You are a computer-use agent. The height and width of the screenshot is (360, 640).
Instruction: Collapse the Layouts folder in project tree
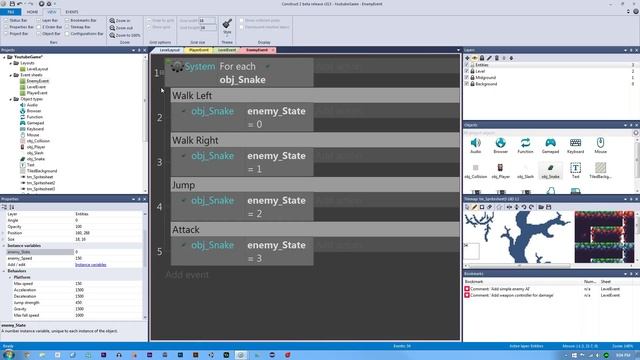pyautogui.click(x=11, y=63)
